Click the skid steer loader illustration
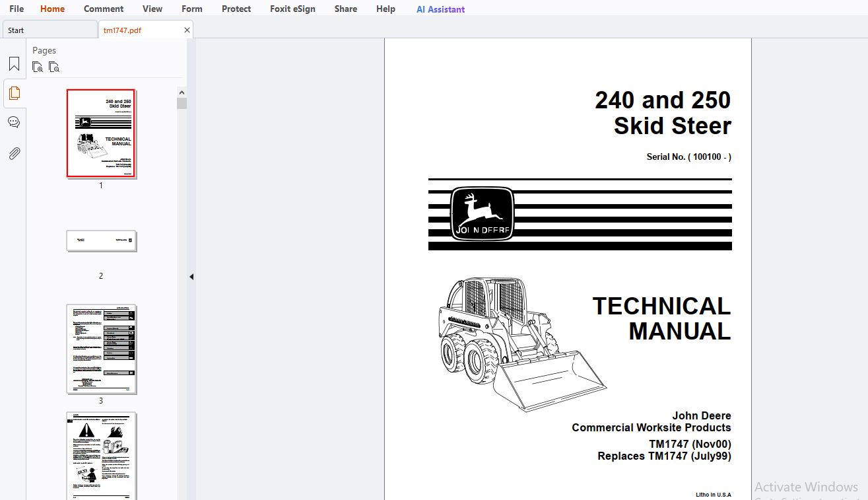This screenshot has height=500, width=868. (x=521, y=343)
